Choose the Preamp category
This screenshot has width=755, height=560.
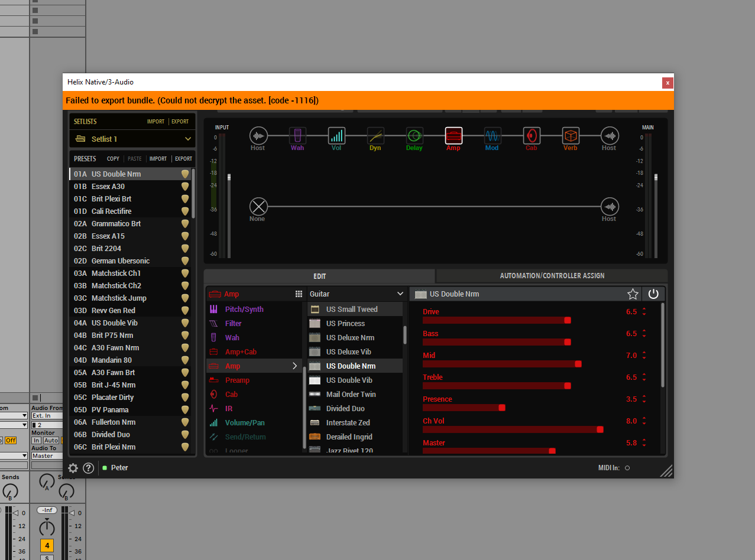[x=237, y=380]
